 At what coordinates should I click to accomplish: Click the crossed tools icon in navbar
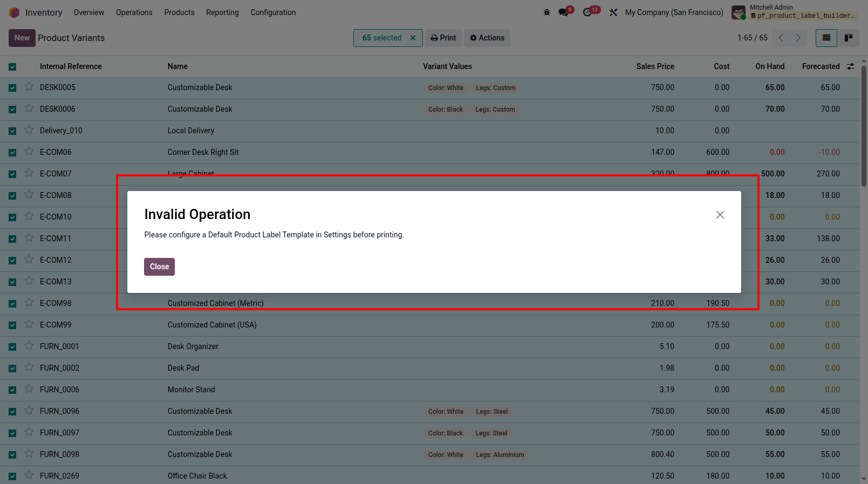coord(613,12)
